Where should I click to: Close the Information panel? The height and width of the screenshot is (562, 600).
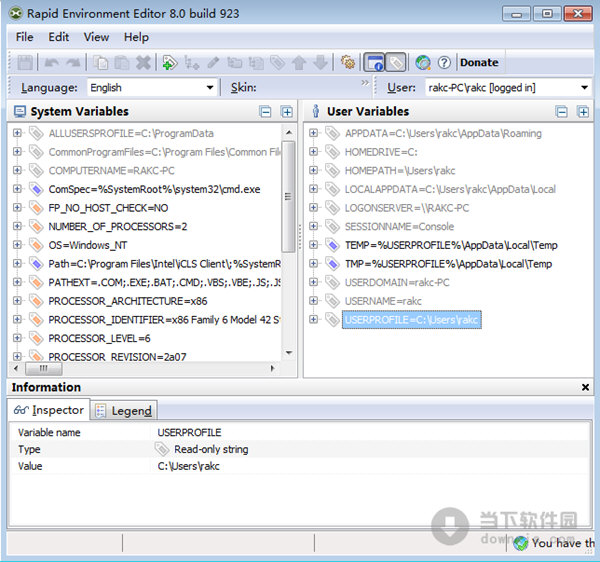585,387
